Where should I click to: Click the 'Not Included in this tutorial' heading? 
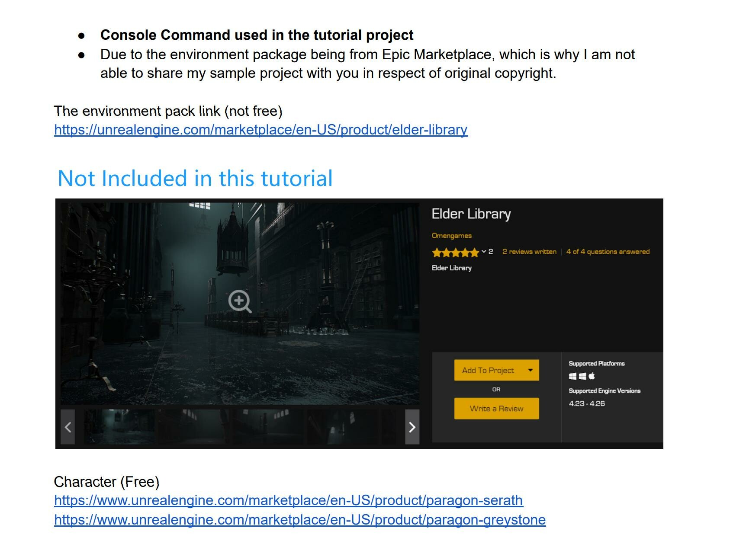(x=195, y=178)
